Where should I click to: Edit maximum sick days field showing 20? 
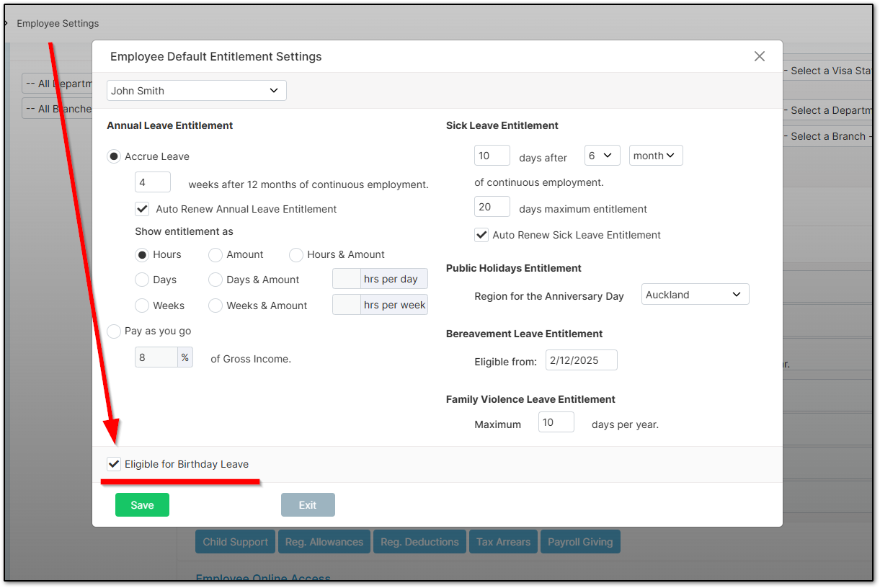tap(492, 207)
